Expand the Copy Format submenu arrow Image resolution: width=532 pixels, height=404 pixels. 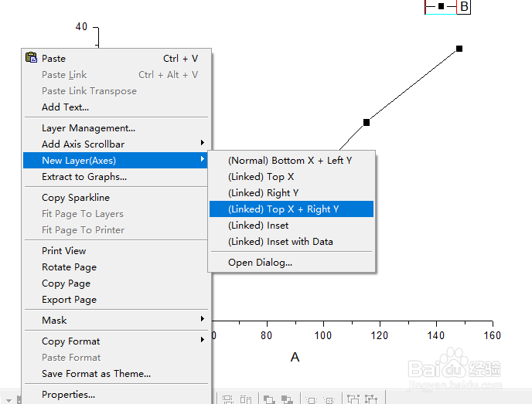(203, 340)
